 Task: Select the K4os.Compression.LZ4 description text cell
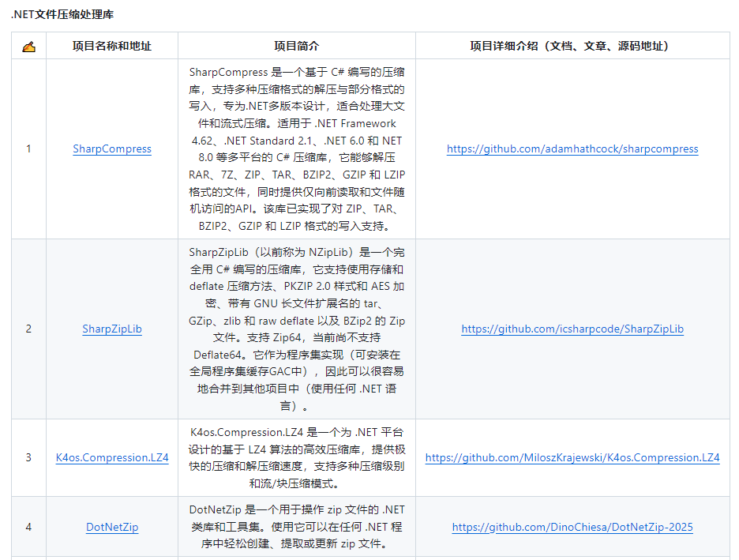click(x=296, y=457)
